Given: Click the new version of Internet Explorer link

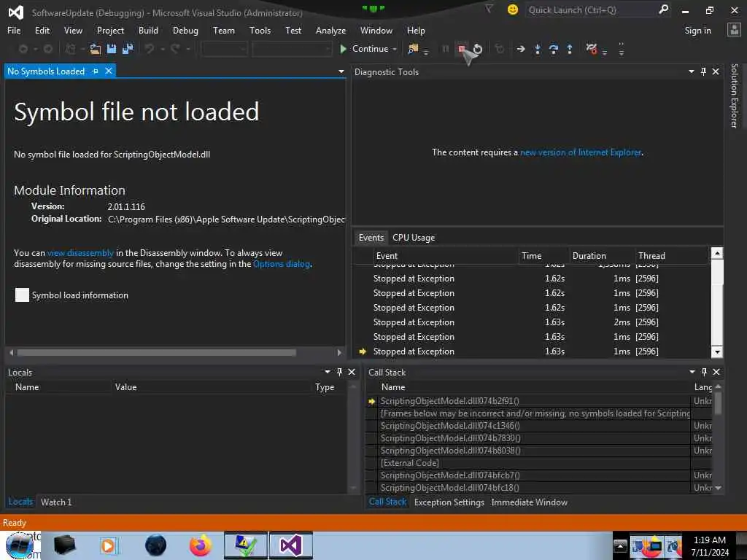Looking at the screenshot, I should (x=580, y=152).
